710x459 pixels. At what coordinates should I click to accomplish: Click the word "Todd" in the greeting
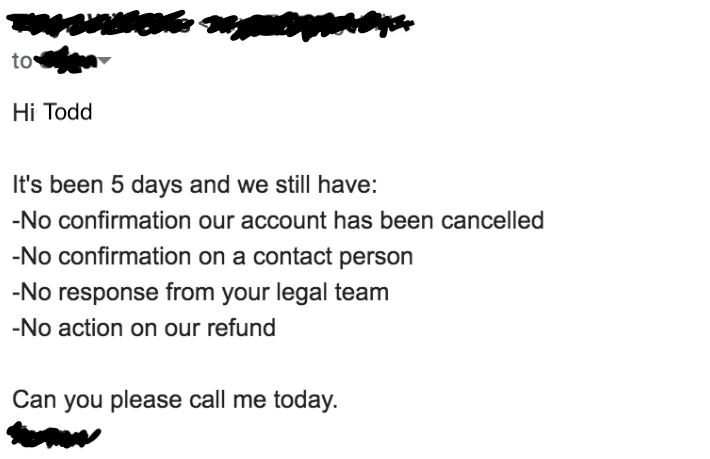pyautogui.click(x=68, y=112)
